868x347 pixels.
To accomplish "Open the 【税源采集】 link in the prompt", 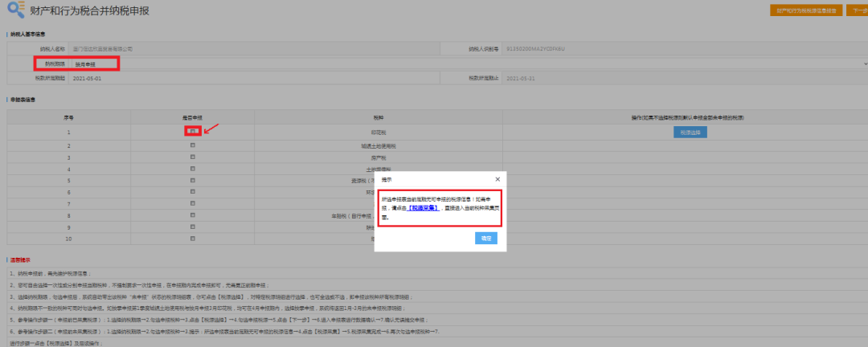I will pos(423,207).
